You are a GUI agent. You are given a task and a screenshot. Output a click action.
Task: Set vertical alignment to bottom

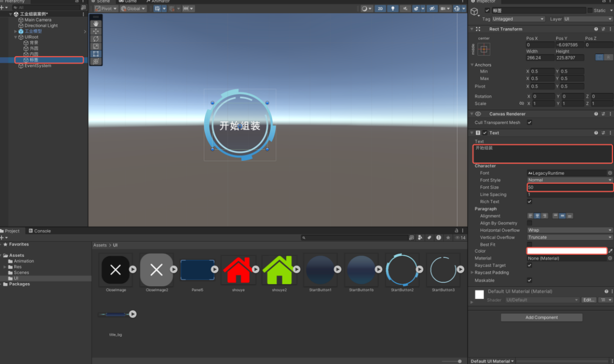(569, 216)
